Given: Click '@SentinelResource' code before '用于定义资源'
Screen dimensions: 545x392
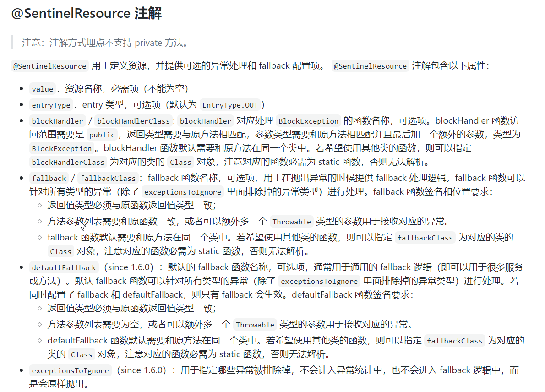Looking at the screenshot, I should click(50, 66).
